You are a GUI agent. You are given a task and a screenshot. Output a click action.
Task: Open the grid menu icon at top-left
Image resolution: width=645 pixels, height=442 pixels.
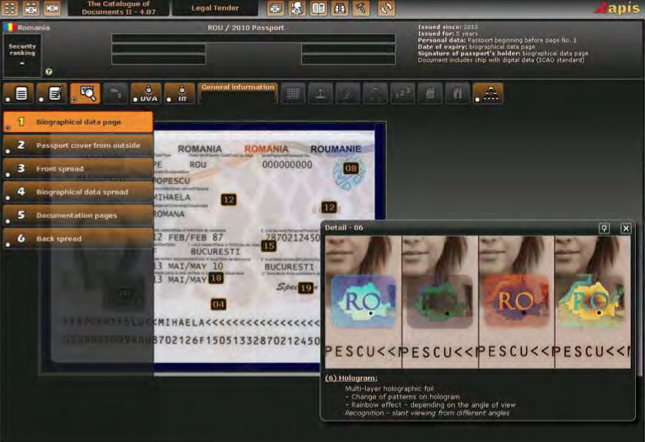pyautogui.click(x=9, y=8)
